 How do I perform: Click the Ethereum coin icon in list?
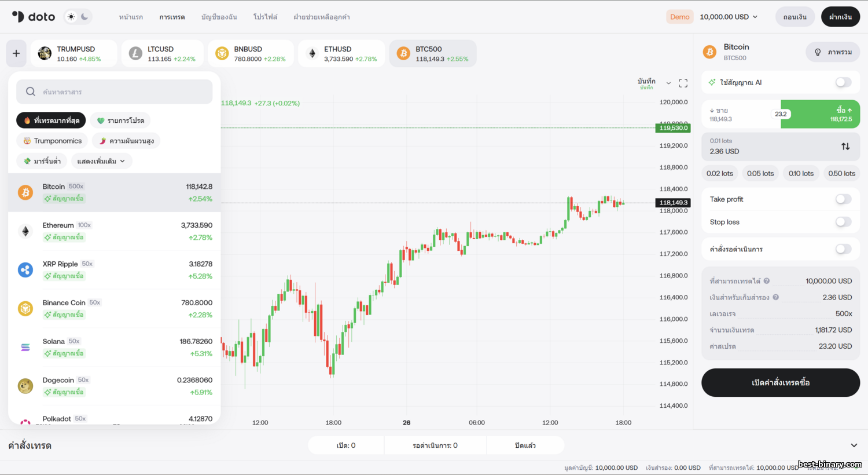coord(25,231)
